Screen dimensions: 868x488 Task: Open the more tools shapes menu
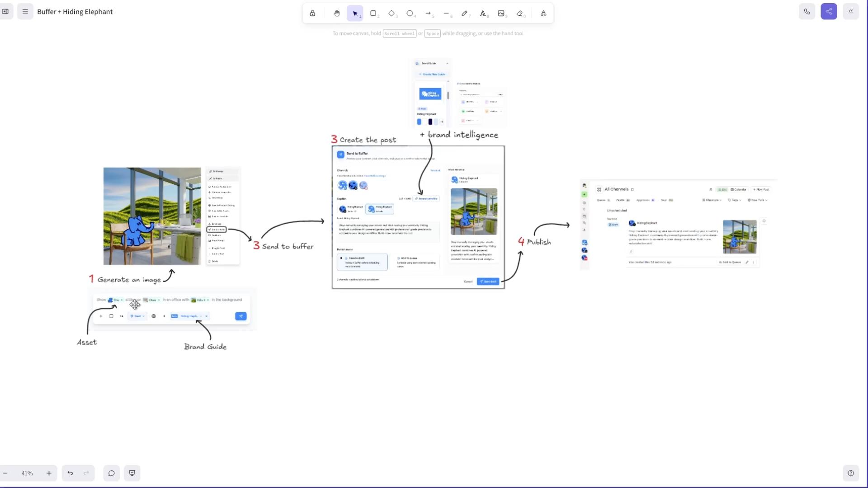[x=543, y=14]
